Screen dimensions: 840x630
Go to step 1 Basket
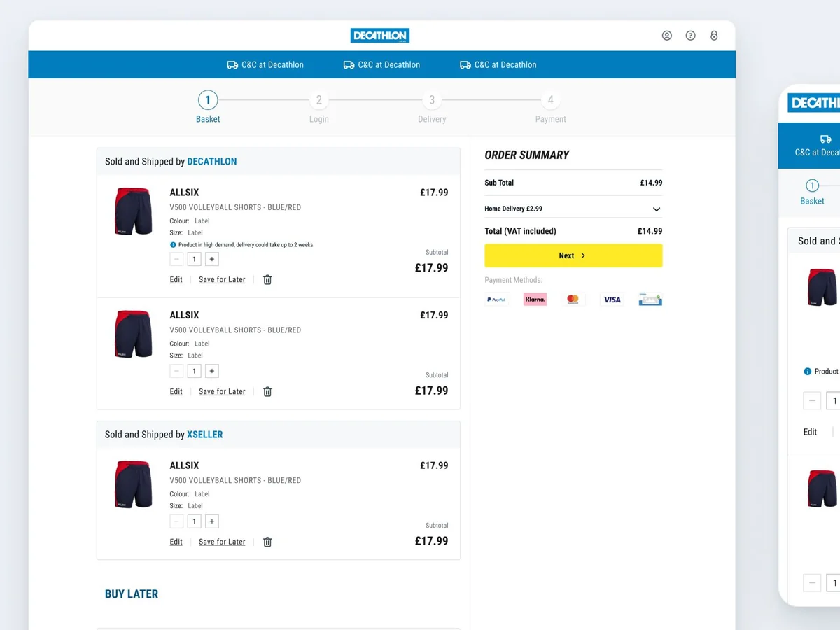[x=208, y=107]
